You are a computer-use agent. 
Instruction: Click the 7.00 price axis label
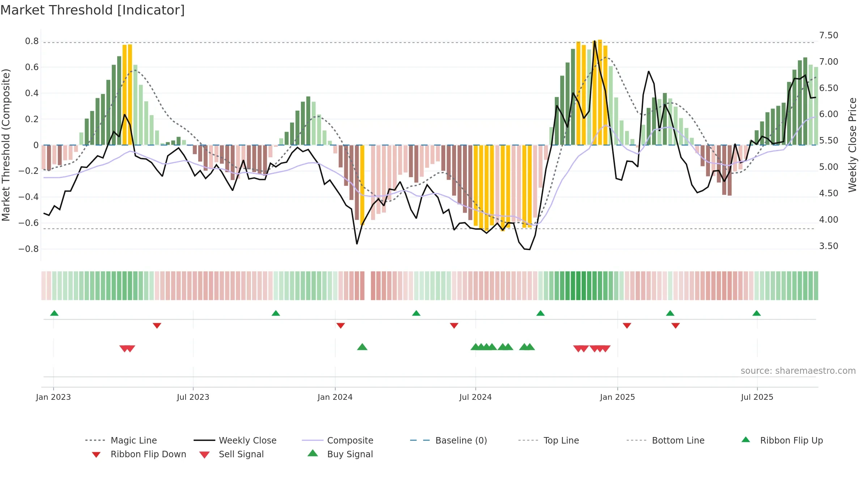[829, 62]
